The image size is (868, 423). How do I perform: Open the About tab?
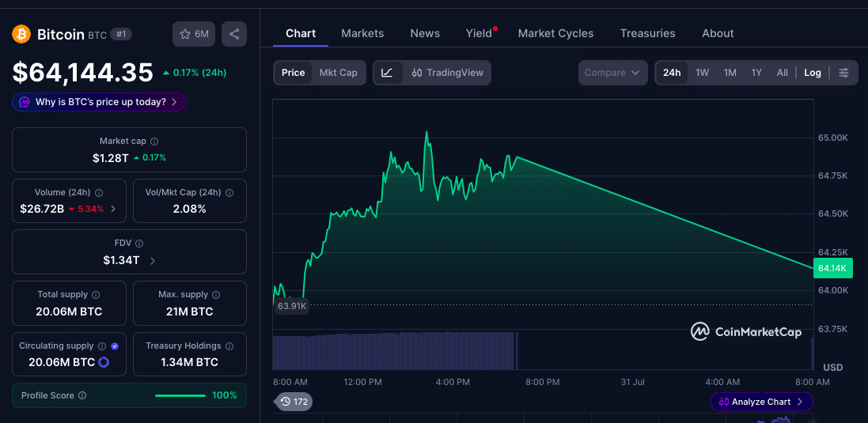click(718, 33)
